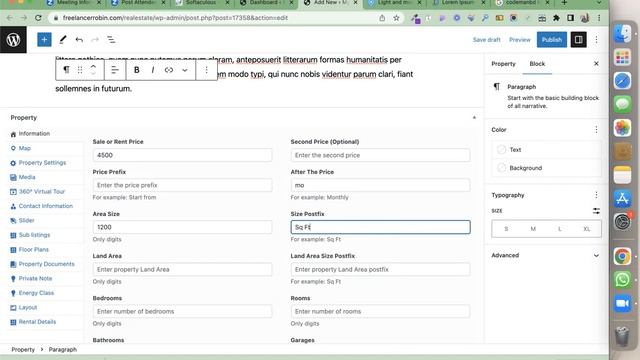The width and height of the screenshot is (640, 360).
Task: Toggle the settings sidebar panel icon
Action: tap(578, 40)
